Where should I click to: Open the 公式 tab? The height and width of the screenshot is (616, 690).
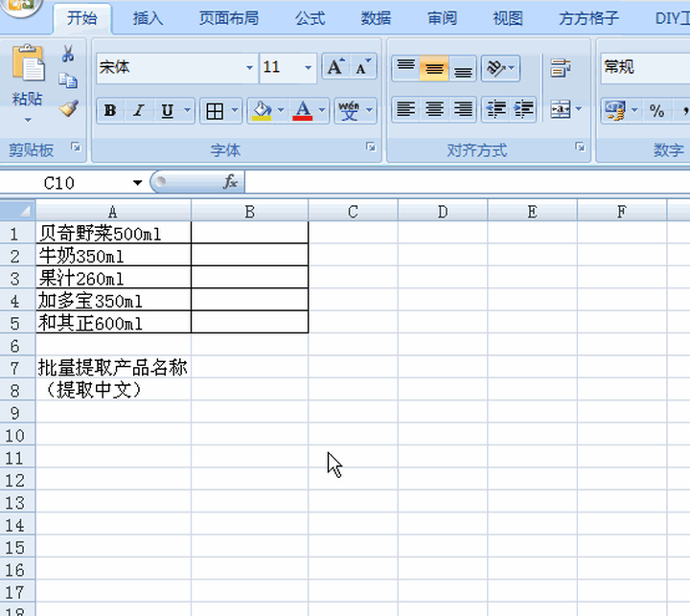click(310, 18)
